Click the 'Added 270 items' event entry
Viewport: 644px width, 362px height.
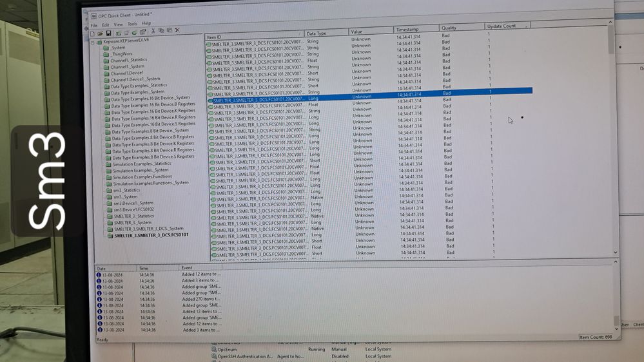(x=201, y=300)
